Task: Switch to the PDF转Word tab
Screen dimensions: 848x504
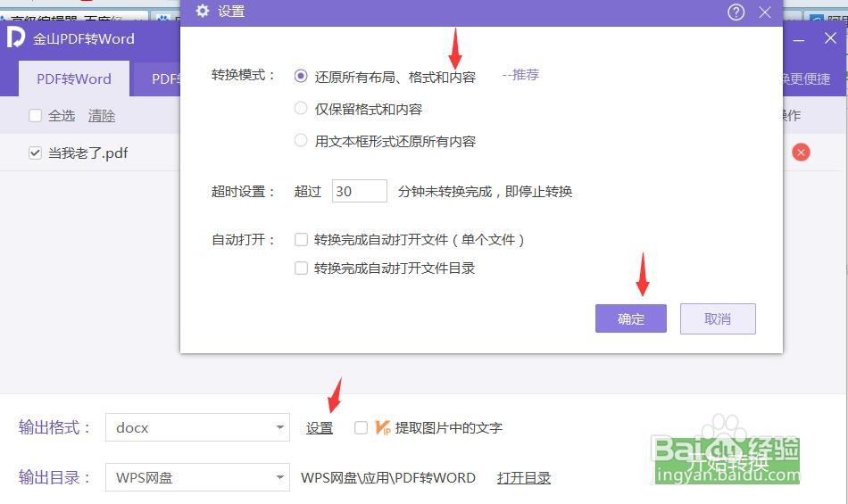Action: point(74,78)
